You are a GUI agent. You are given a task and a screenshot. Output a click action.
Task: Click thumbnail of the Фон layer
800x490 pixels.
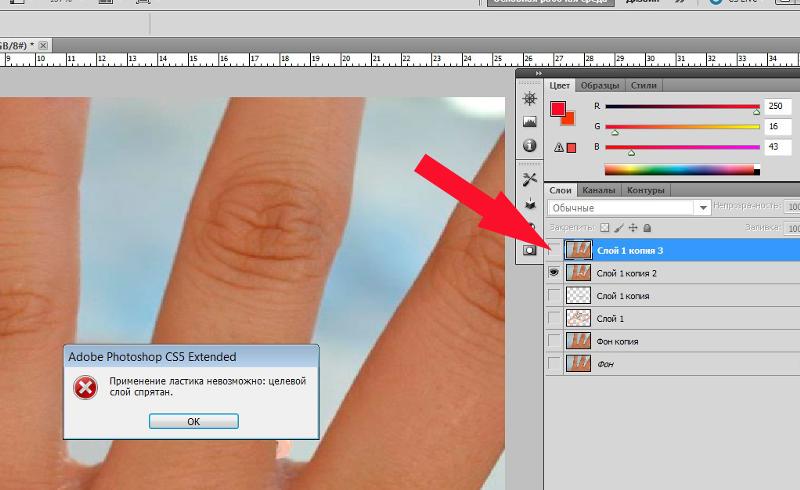pos(579,363)
